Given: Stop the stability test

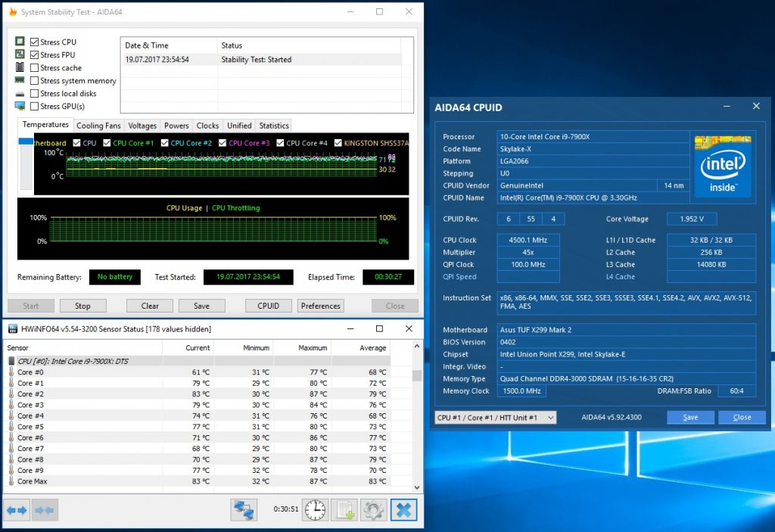Looking at the screenshot, I should (82, 306).
